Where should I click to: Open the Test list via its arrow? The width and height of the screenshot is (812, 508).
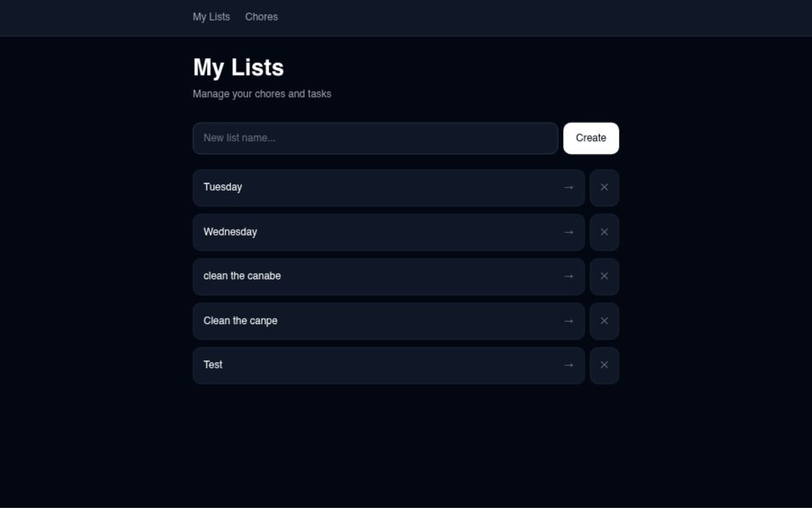point(569,365)
